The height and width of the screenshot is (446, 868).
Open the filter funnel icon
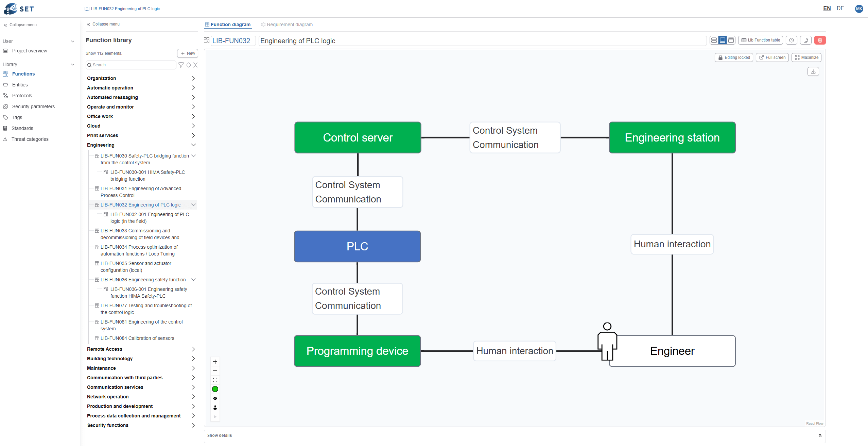[x=181, y=65]
